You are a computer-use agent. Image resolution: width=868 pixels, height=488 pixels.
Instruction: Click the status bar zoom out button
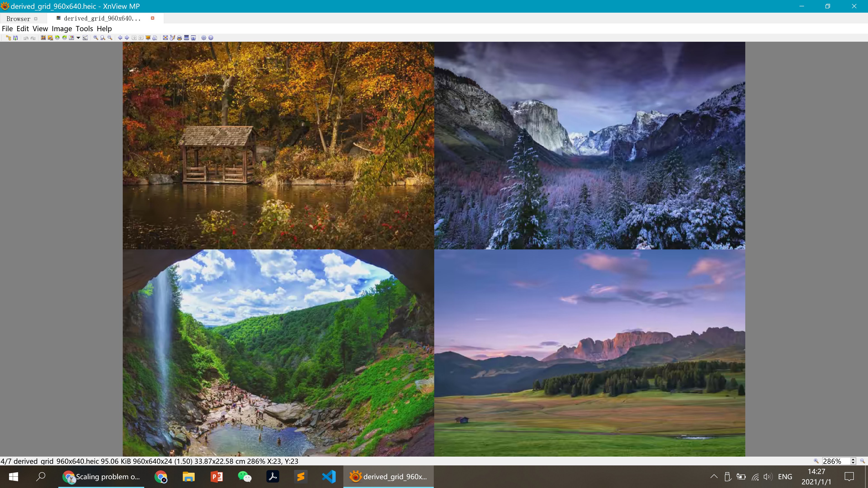click(x=862, y=461)
